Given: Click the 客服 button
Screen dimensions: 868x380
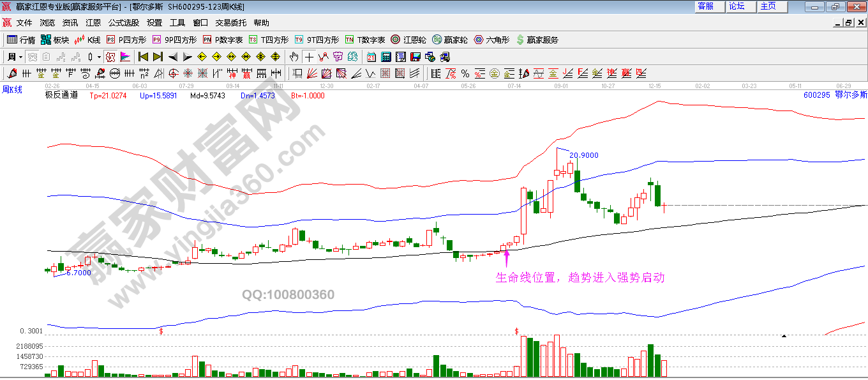Looking at the screenshot, I should coord(705,6).
